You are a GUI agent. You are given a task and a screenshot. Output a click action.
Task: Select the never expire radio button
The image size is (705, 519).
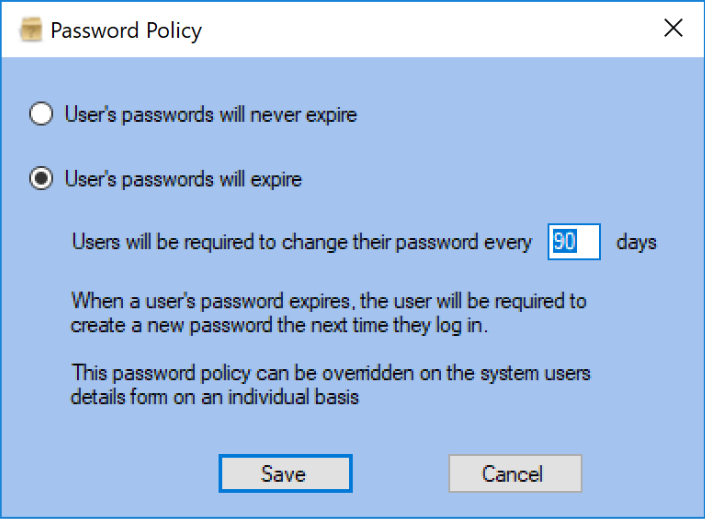(x=41, y=115)
